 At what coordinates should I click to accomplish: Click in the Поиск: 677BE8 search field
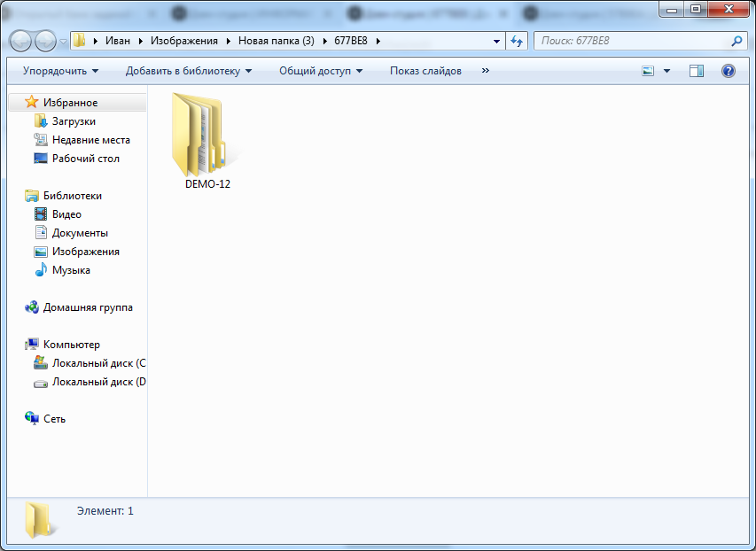632,41
